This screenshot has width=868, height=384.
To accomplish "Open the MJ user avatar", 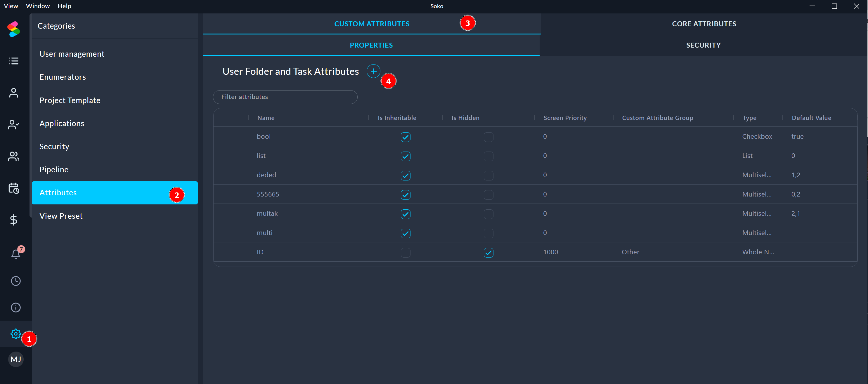I will pos(16,359).
